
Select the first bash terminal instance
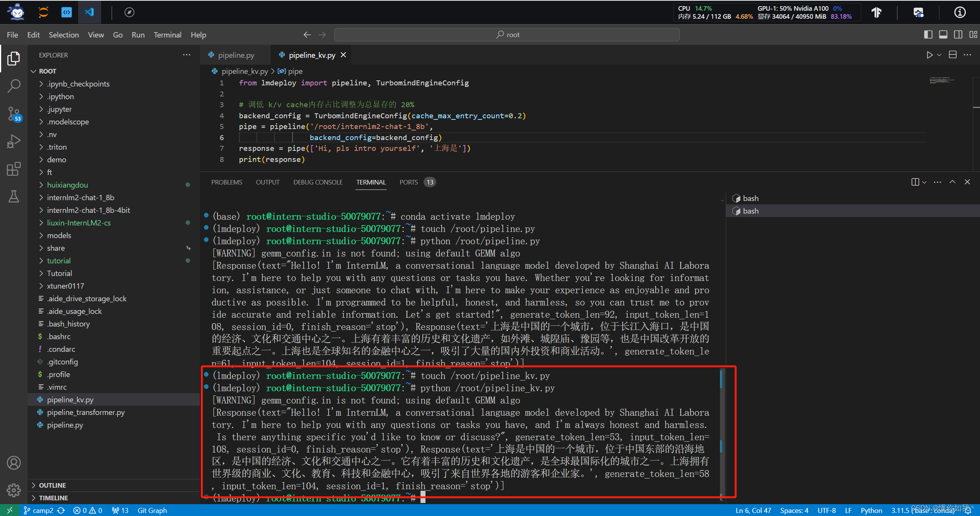852,198
